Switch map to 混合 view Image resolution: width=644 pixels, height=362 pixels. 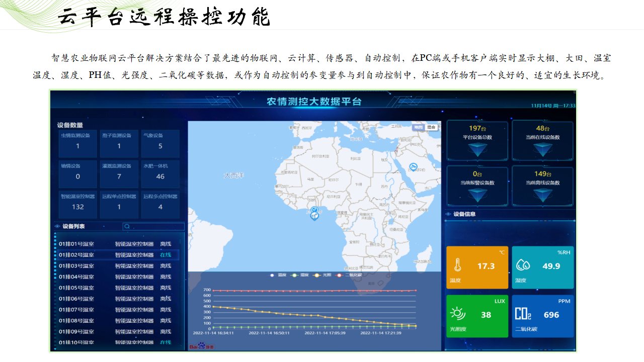(x=431, y=127)
